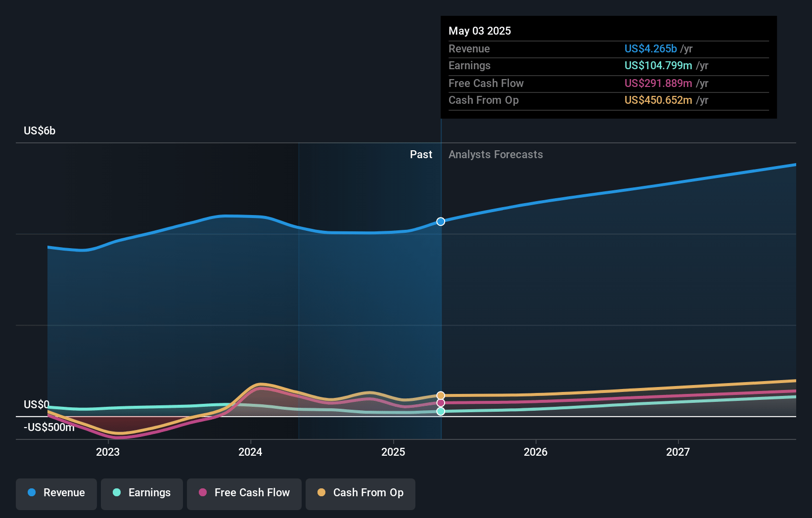Viewport: 812px width, 518px height.
Task: Click the orange Cash From Op legend dot
Action: (x=321, y=492)
